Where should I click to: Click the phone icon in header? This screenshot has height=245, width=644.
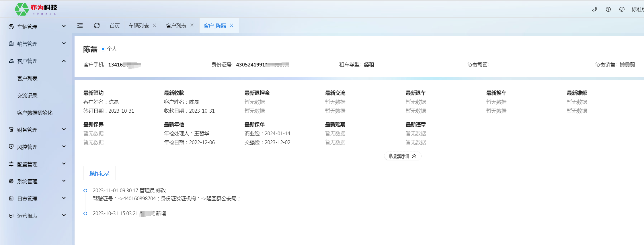click(595, 9)
